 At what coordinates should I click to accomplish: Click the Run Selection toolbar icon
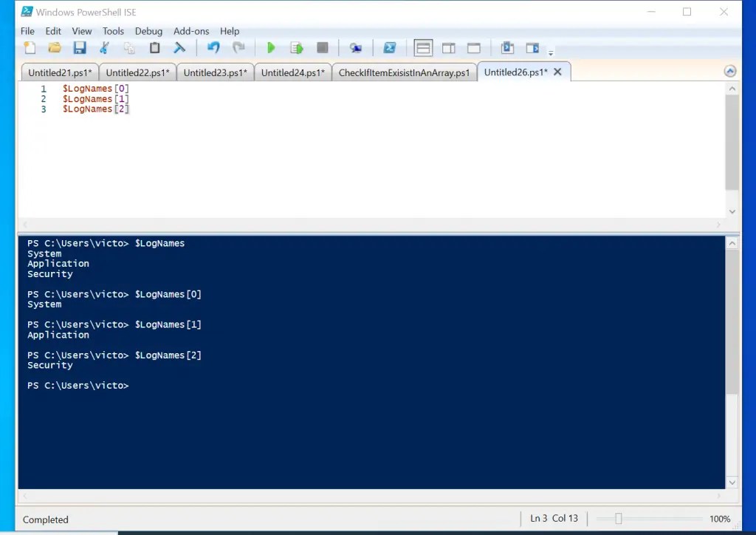click(x=296, y=47)
